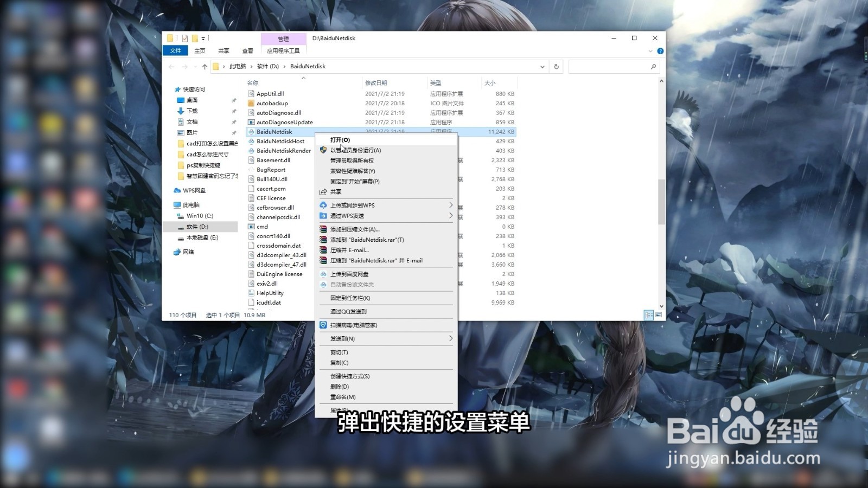Image resolution: width=868 pixels, height=488 pixels.
Task: Click the shield icon beside 扫描病毒(电脑管家)
Action: click(x=323, y=325)
